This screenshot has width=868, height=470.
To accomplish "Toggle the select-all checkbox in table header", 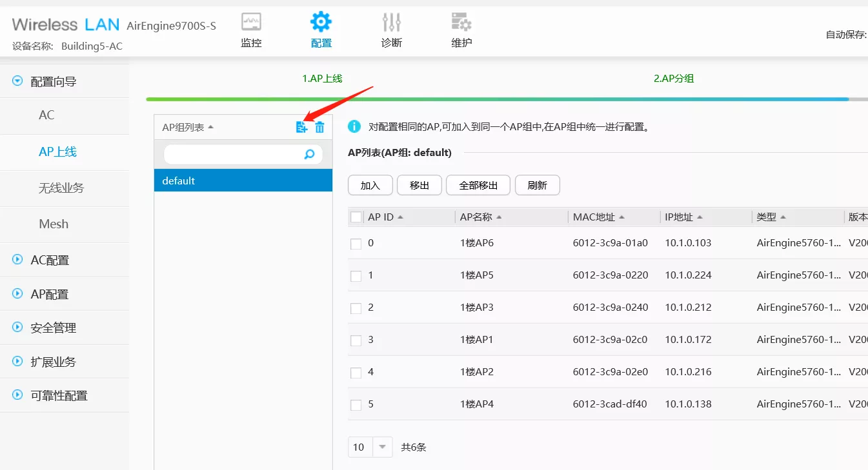I will tap(356, 217).
